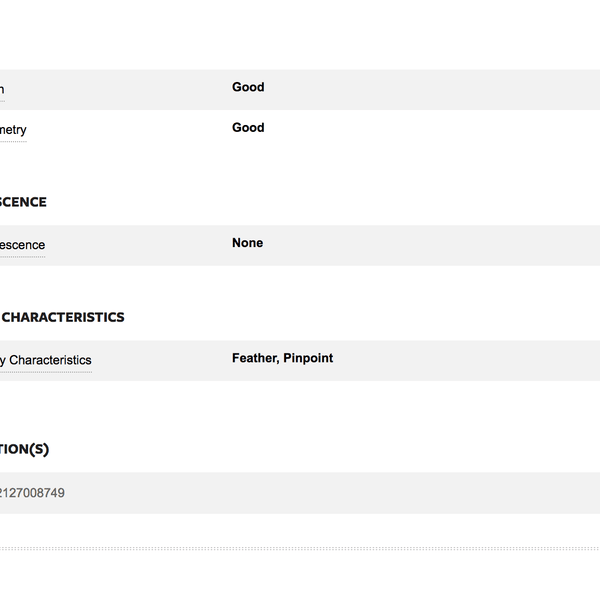Select the Good value in the top shaded row

248,87
